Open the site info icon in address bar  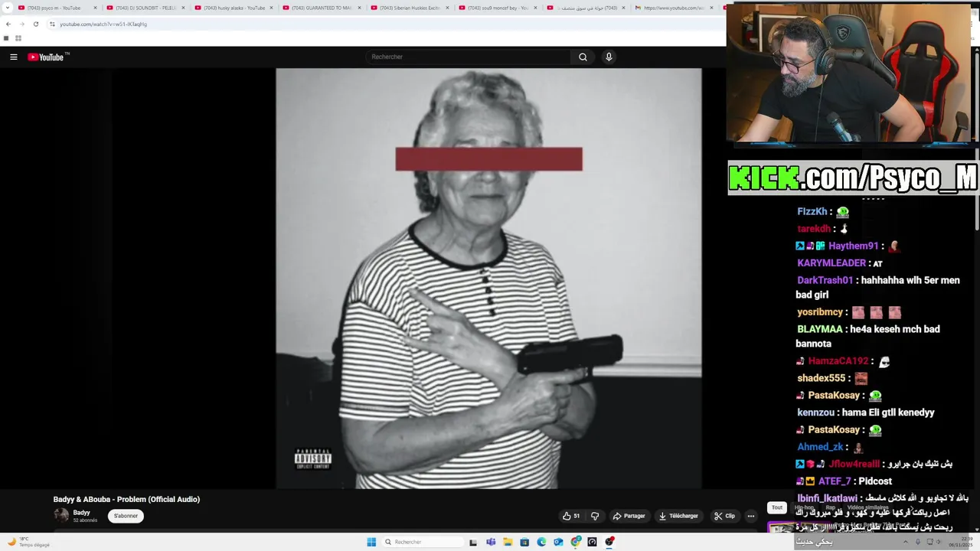[x=52, y=24]
